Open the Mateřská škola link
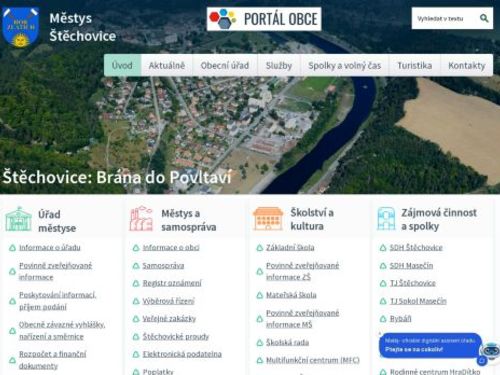The width and height of the screenshot is (500, 375). (x=291, y=295)
